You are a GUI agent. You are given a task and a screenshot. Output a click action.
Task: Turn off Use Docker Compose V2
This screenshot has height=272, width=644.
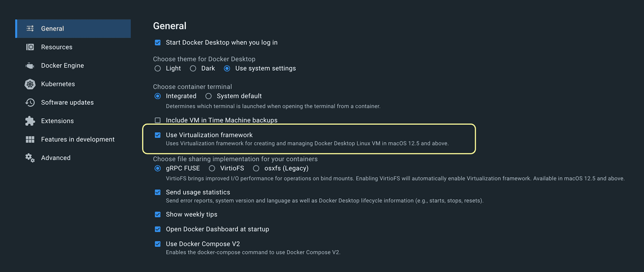click(x=158, y=244)
